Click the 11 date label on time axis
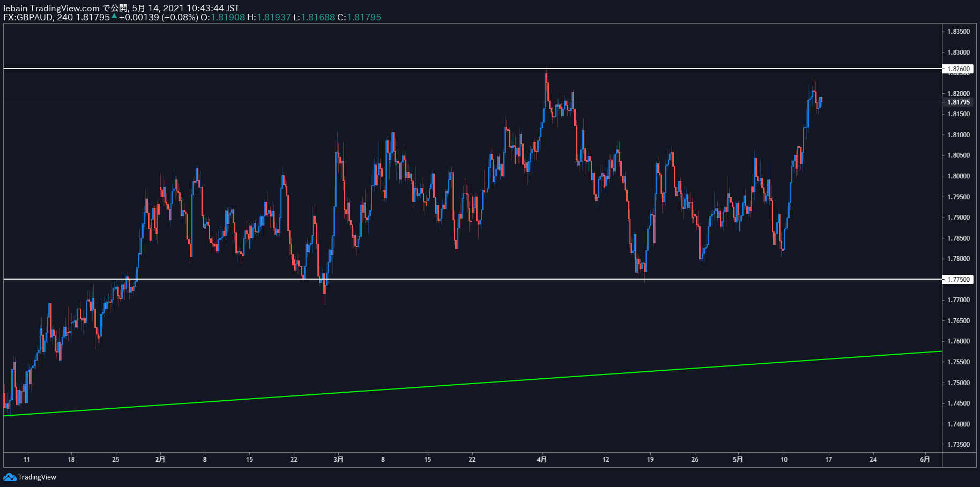The height and width of the screenshot is (487, 980). click(27, 460)
